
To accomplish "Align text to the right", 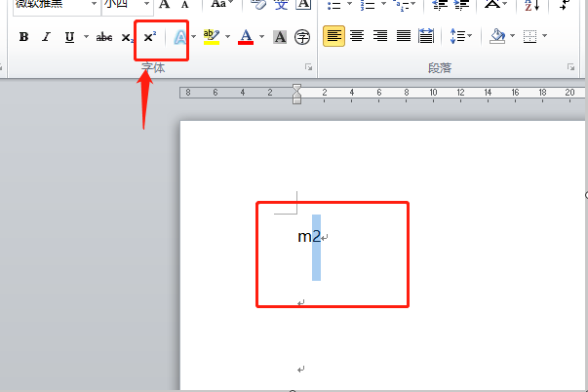I will click(379, 37).
